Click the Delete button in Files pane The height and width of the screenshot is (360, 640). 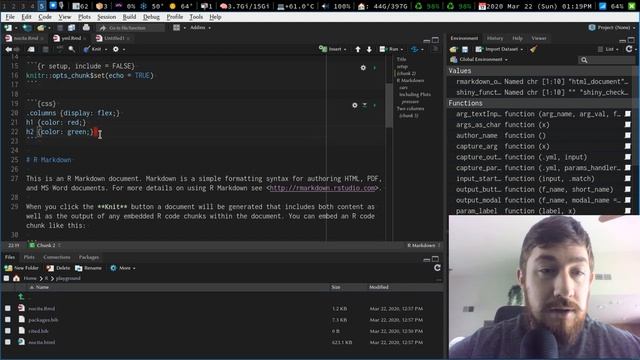tap(58, 268)
